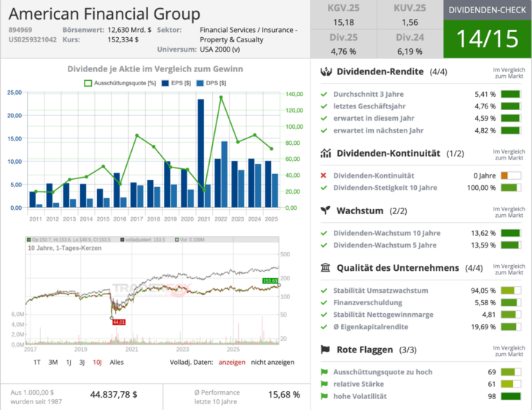Click the Kurs value 152,334 $
This screenshot has height=410, width=532.
pyautogui.click(x=123, y=39)
